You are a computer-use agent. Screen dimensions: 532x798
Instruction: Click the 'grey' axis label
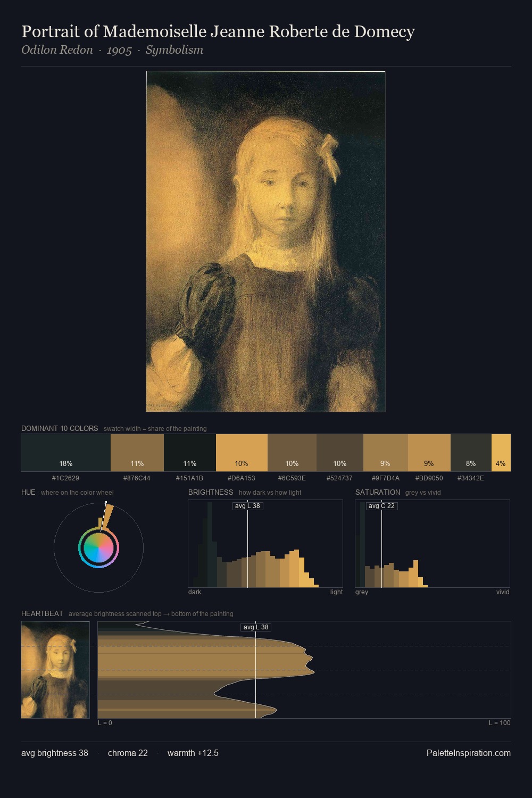point(362,592)
